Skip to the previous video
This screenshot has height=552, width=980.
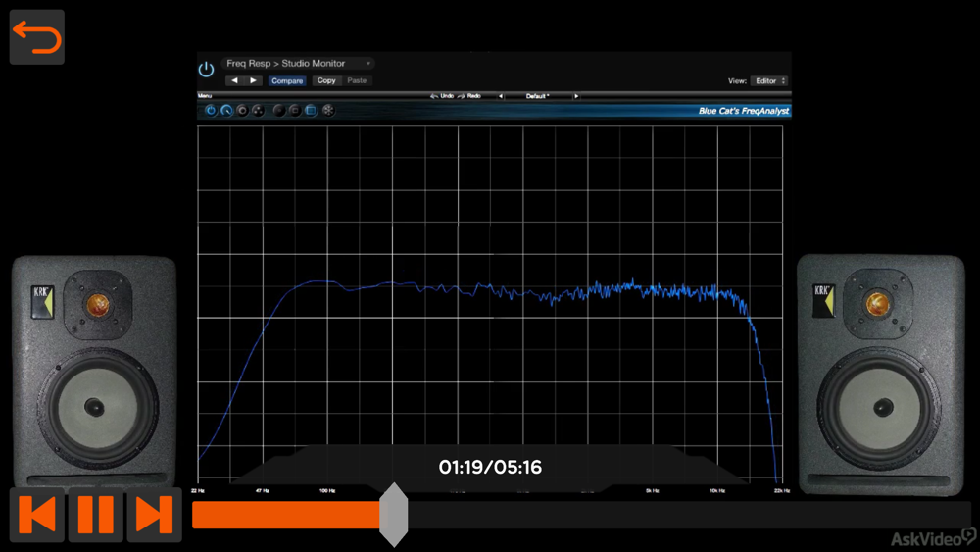37,515
